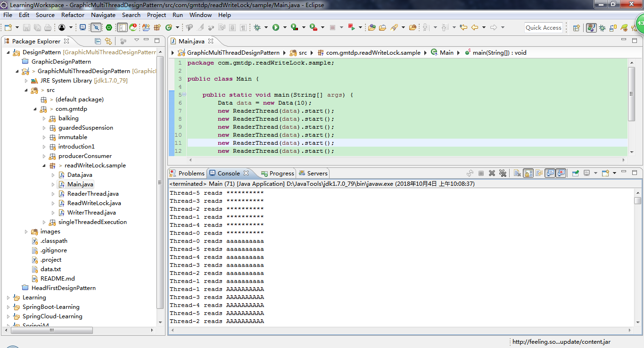Go to Last Edit Location arrow
The width and height of the screenshot is (644, 348).
click(463, 27)
